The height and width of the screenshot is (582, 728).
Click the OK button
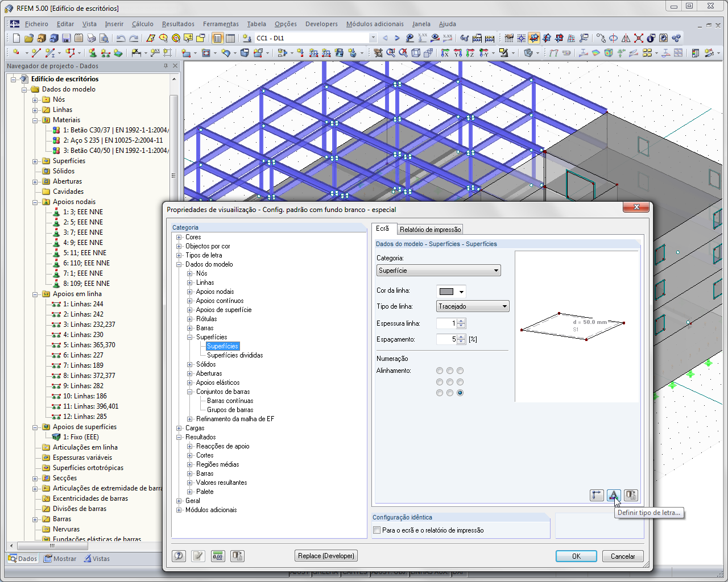pyautogui.click(x=576, y=556)
